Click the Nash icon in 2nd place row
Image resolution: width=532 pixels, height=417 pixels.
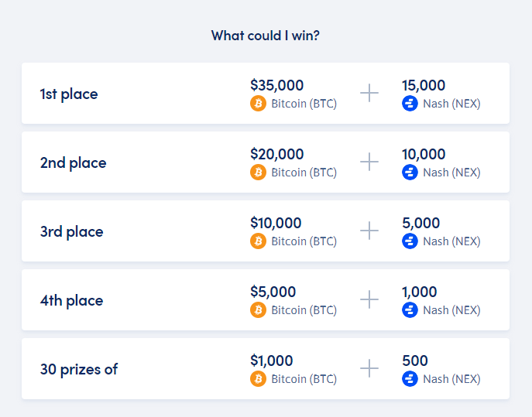(x=410, y=172)
